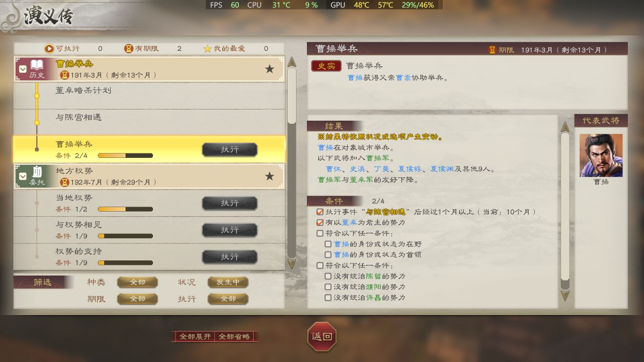Collapse the 地方权势 commission group
644x362 pixels.
[23, 176]
